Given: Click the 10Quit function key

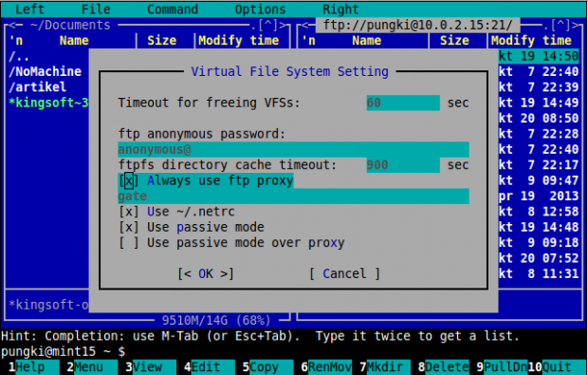Looking at the screenshot, I should point(558,367).
